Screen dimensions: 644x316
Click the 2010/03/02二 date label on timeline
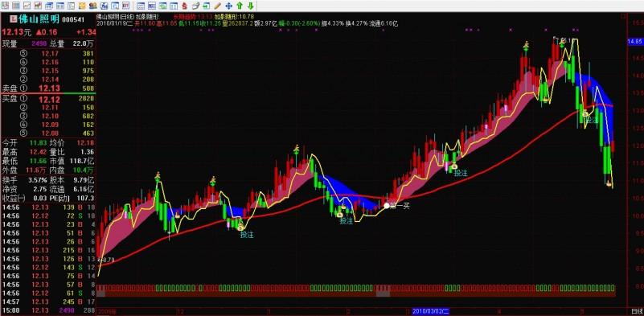(x=430, y=312)
